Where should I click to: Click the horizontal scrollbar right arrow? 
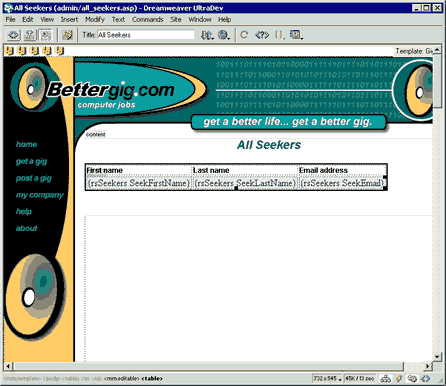tap(428, 366)
